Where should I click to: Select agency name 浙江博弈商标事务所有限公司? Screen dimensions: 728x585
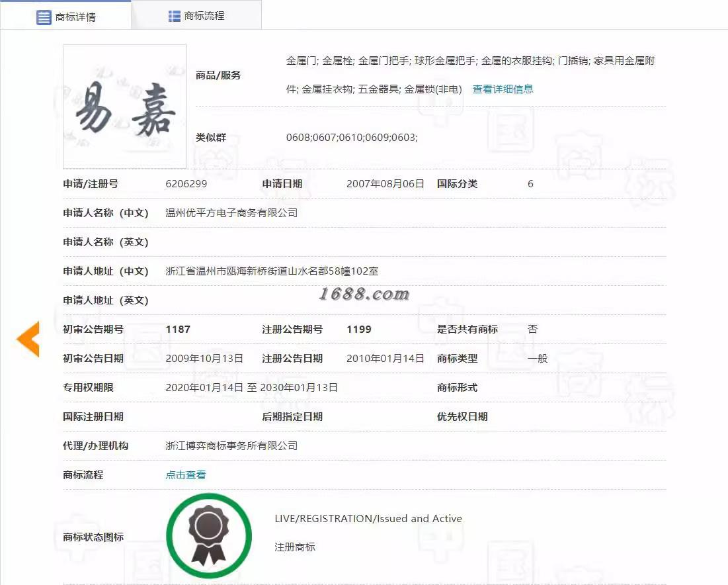231,445
